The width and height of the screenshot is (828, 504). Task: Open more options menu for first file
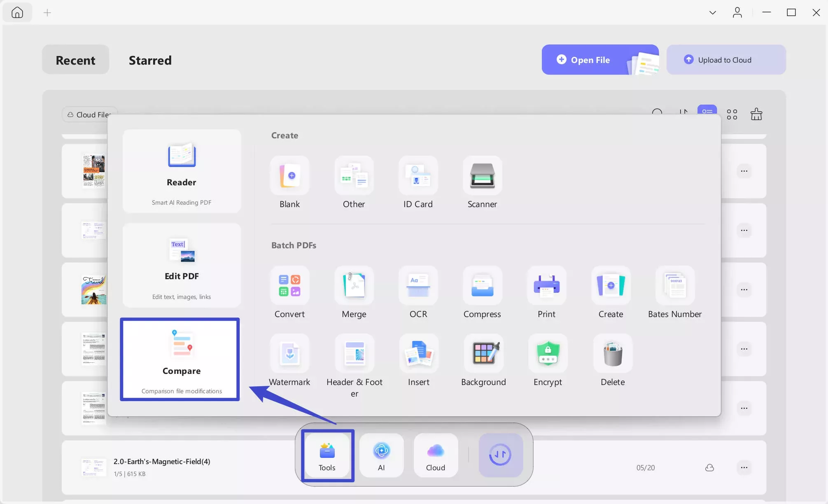(744, 171)
